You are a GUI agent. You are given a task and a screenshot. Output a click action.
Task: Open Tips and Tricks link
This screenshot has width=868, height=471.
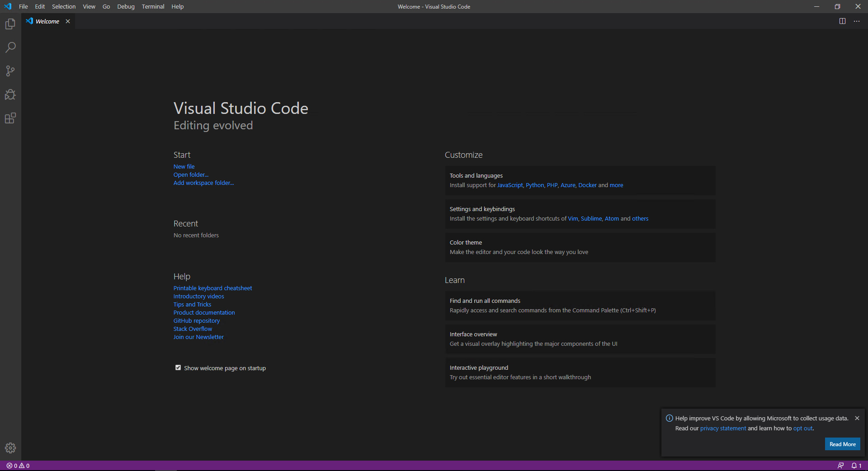pos(192,304)
